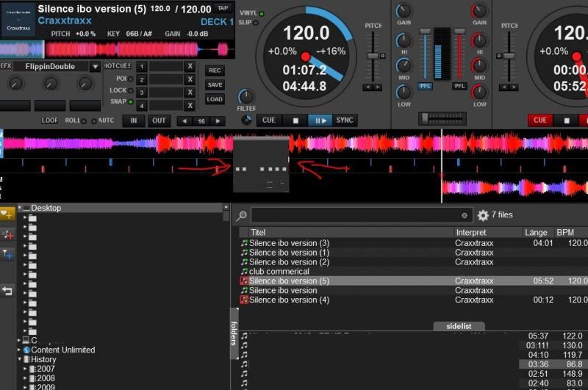
Task: Click Deck 1 GAIN knob in mixer
Action: coord(404,10)
